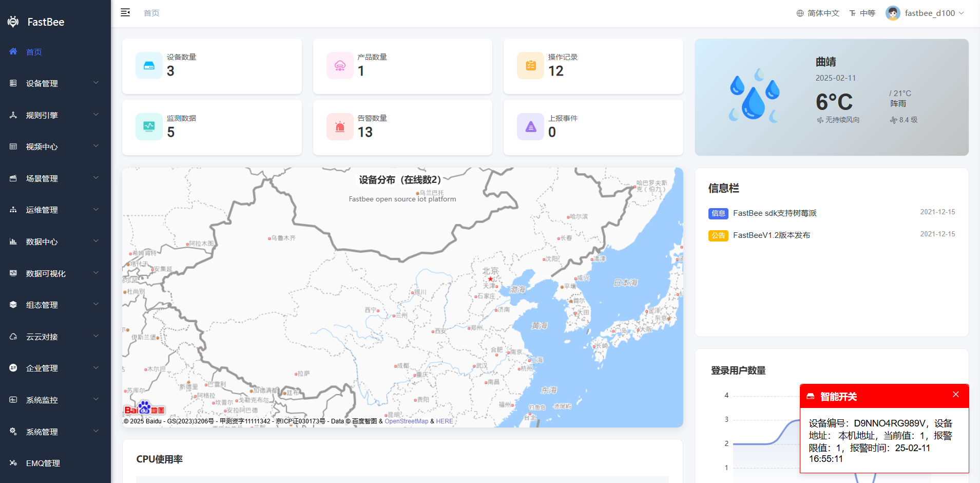
Task: Click the home icon in sidebar
Action: (x=13, y=51)
